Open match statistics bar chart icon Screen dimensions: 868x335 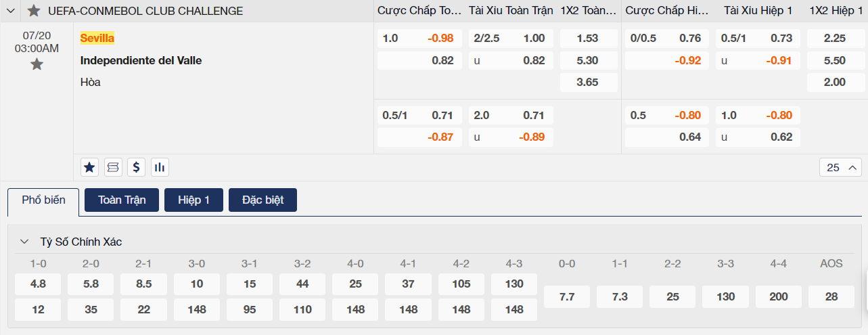(x=160, y=166)
